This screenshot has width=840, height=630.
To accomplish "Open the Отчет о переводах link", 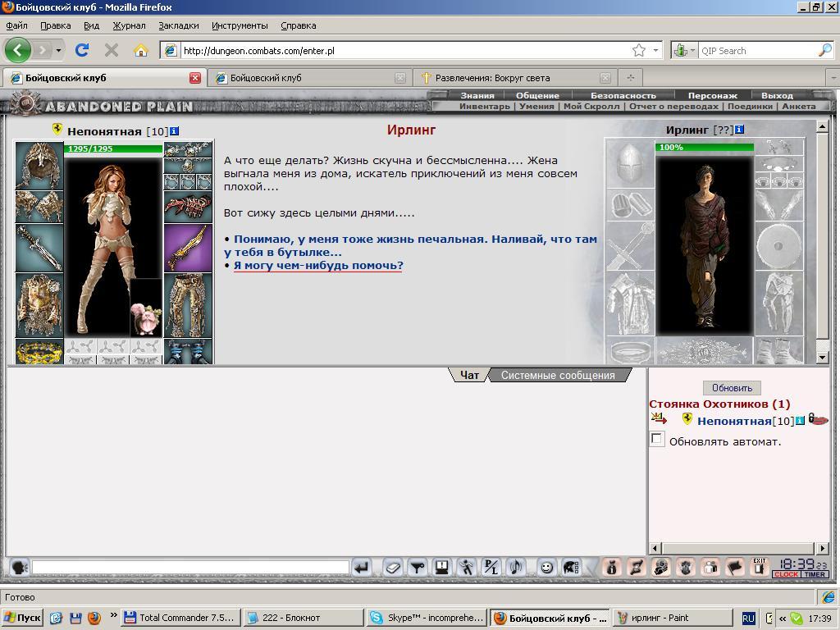I will coord(673,106).
